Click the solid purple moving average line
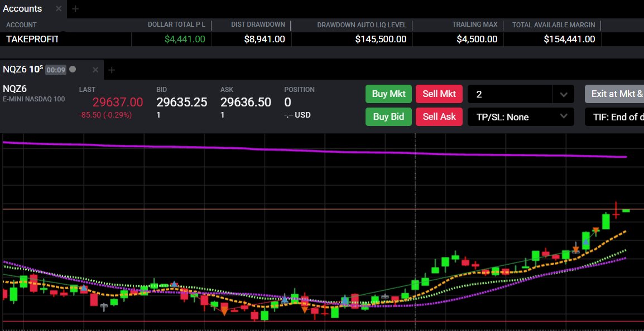644x331 pixels. pos(314,150)
